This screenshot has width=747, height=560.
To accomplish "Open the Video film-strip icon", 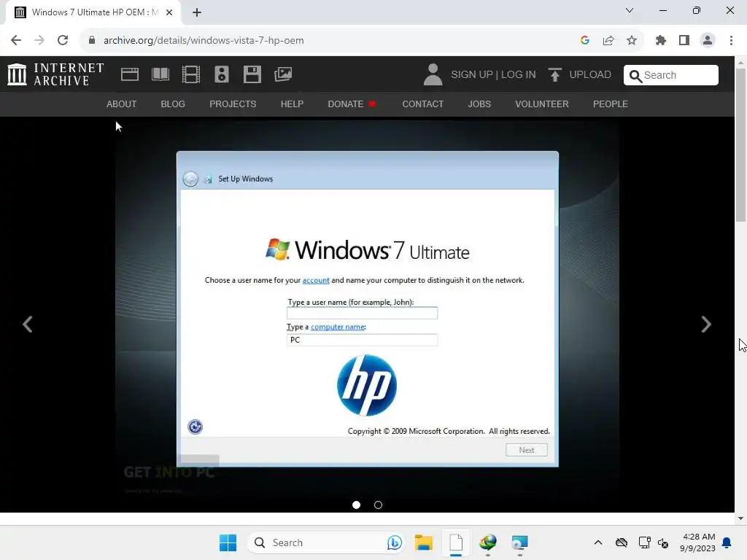I will pyautogui.click(x=191, y=75).
